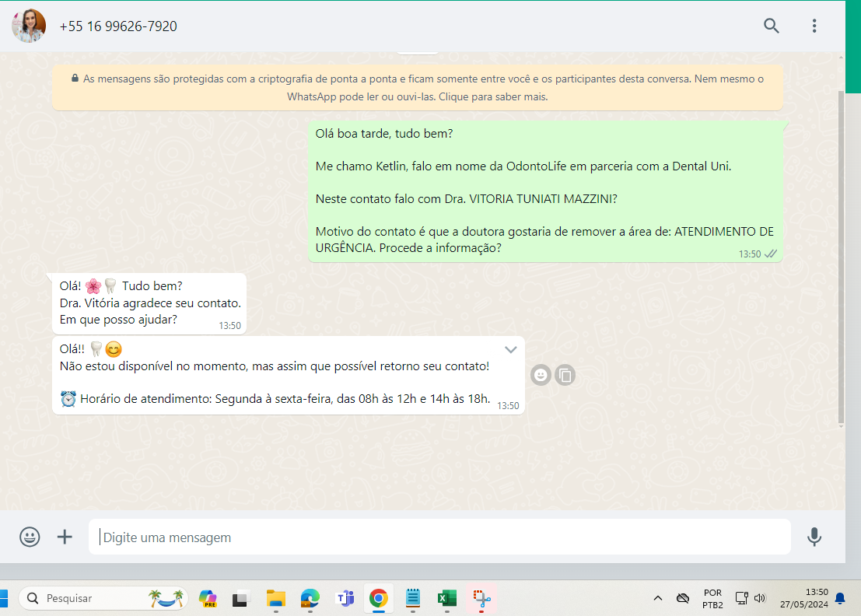Click the chat vertical scrollbar

click(x=841, y=257)
